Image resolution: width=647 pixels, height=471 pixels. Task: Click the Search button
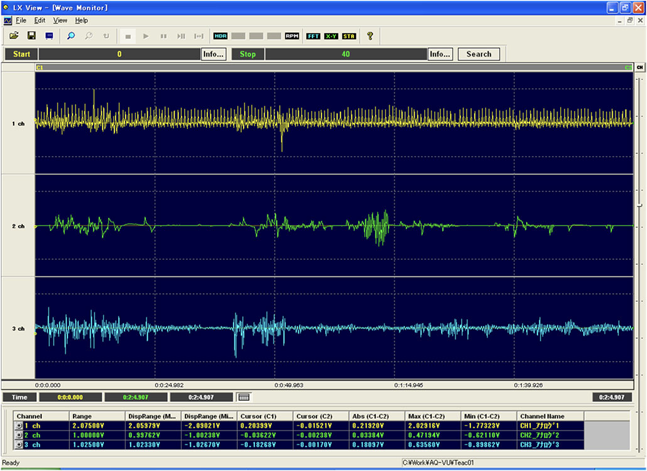(x=478, y=54)
